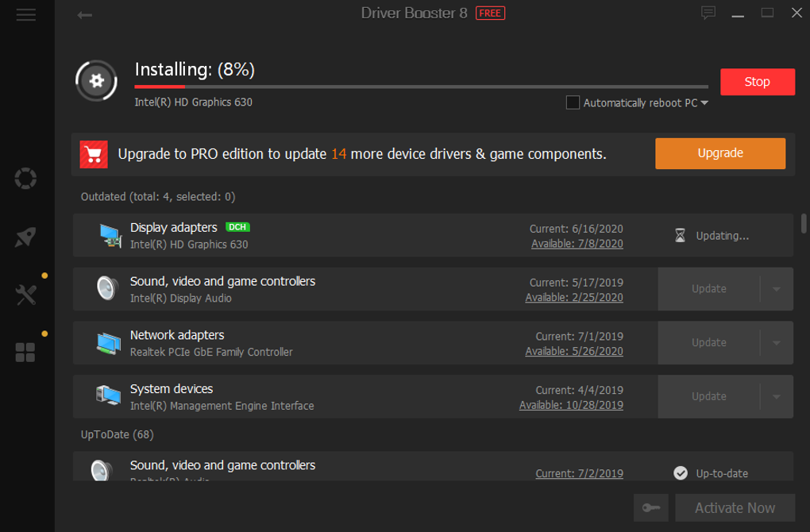Click the Outdated total 4 header
Screen dimensions: 810x532
[158, 197]
